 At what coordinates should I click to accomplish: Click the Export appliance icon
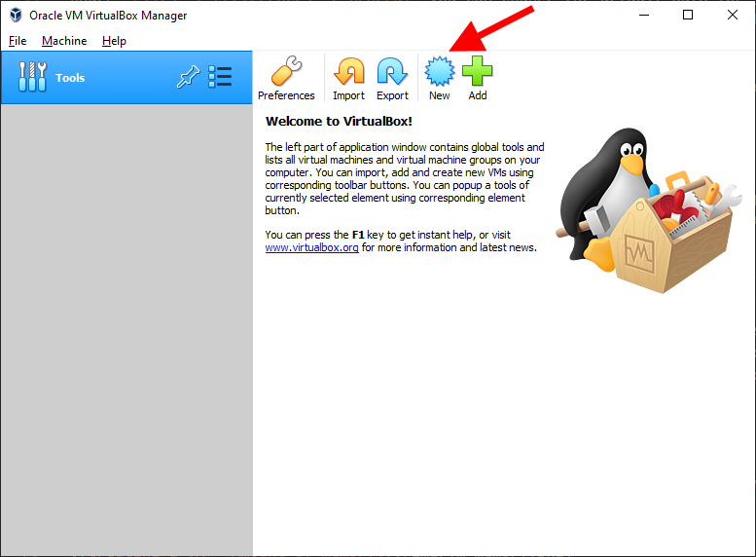click(392, 71)
